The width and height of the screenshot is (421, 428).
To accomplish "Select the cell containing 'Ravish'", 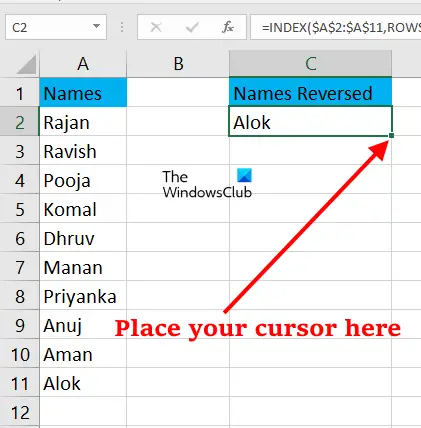I will point(83,150).
